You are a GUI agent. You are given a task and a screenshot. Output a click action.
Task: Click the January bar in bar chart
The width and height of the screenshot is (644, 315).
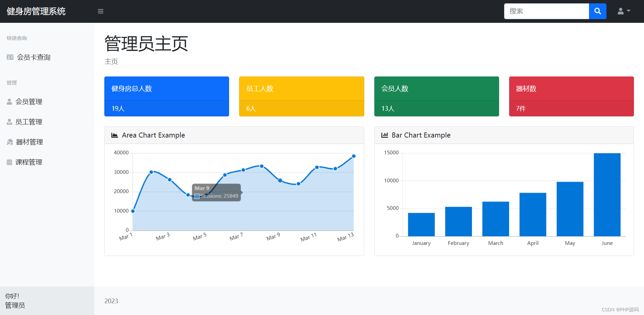[x=421, y=224]
